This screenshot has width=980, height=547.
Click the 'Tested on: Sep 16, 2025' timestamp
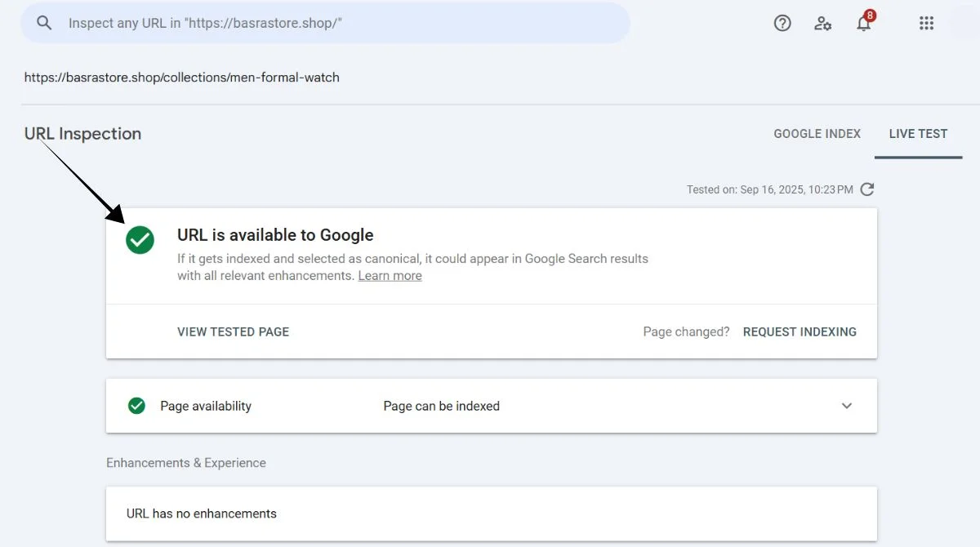(x=769, y=189)
